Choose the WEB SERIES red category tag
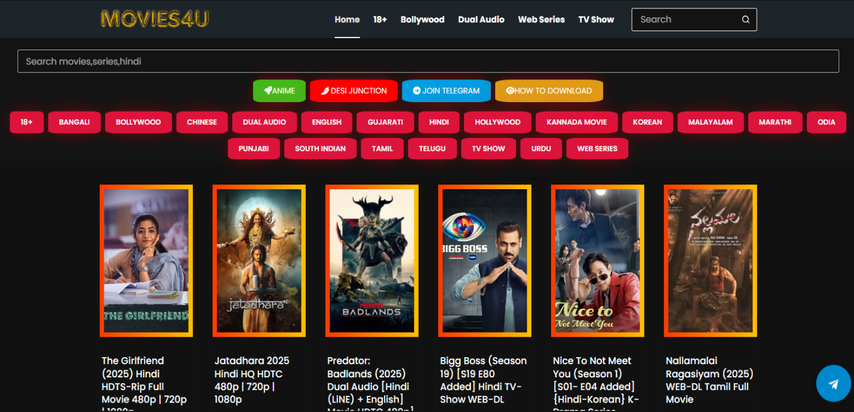Viewport: 854px width, 412px height. pyautogui.click(x=597, y=148)
